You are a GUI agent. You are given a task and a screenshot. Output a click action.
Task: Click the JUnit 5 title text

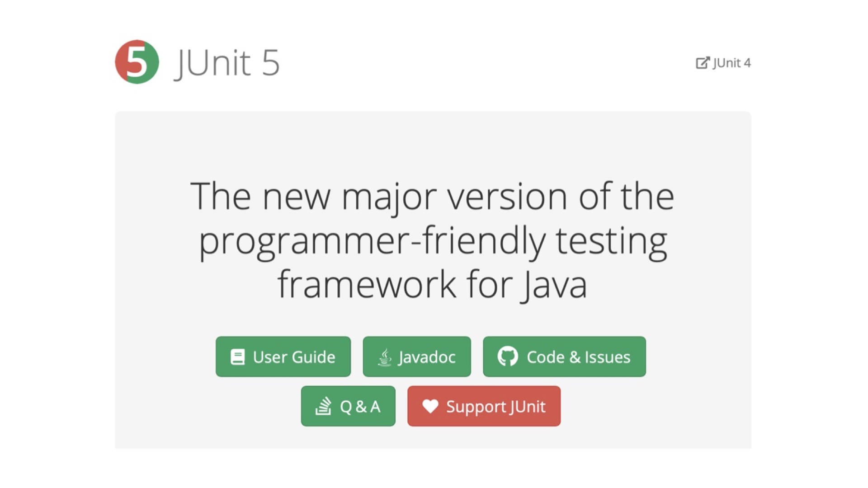click(227, 63)
